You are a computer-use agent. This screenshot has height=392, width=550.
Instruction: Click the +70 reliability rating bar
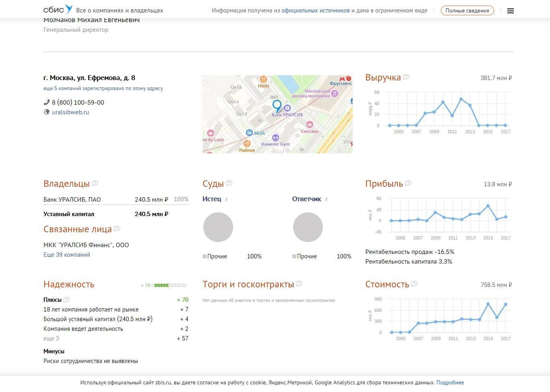tap(163, 285)
